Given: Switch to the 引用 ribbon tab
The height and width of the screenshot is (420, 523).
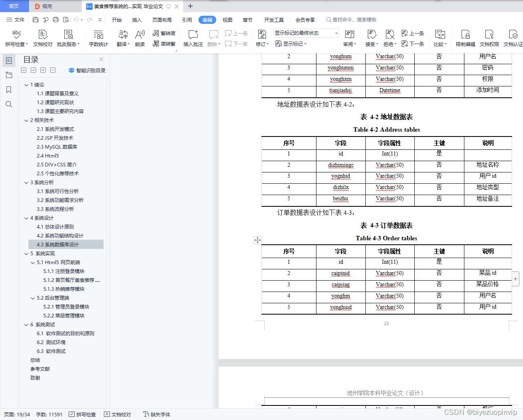Looking at the screenshot, I should [187, 20].
